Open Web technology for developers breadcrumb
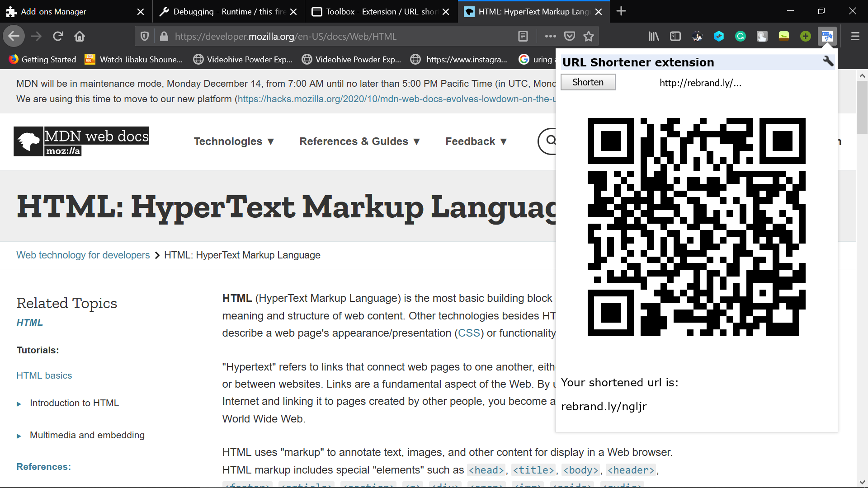Image resolution: width=868 pixels, height=488 pixels. pos(83,255)
